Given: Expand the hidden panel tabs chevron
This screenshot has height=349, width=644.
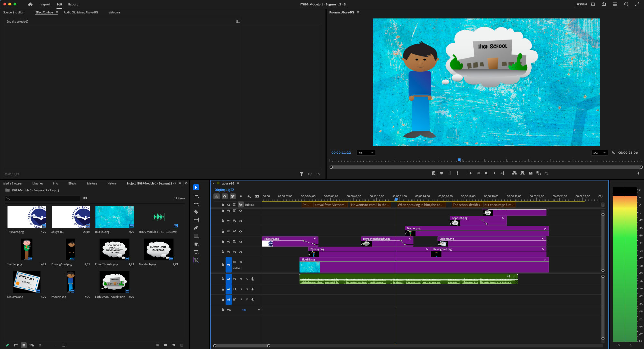Looking at the screenshot, I should pyautogui.click(x=186, y=183).
